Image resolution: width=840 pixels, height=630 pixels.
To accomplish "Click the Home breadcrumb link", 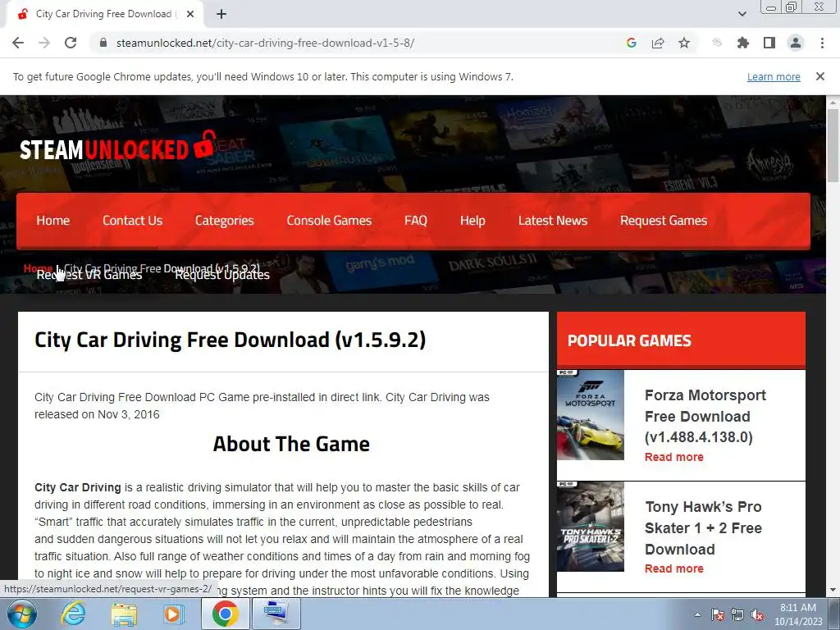I will tap(38, 268).
